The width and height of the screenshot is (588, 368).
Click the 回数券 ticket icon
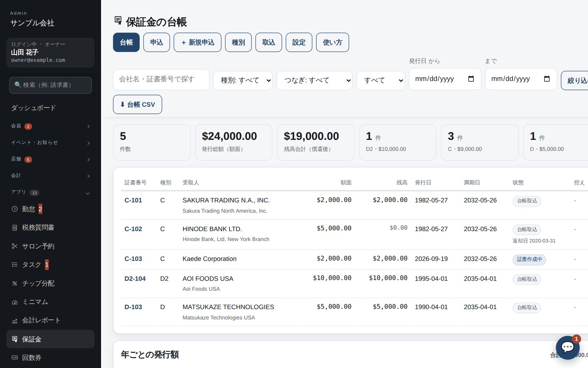click(15, 358)
